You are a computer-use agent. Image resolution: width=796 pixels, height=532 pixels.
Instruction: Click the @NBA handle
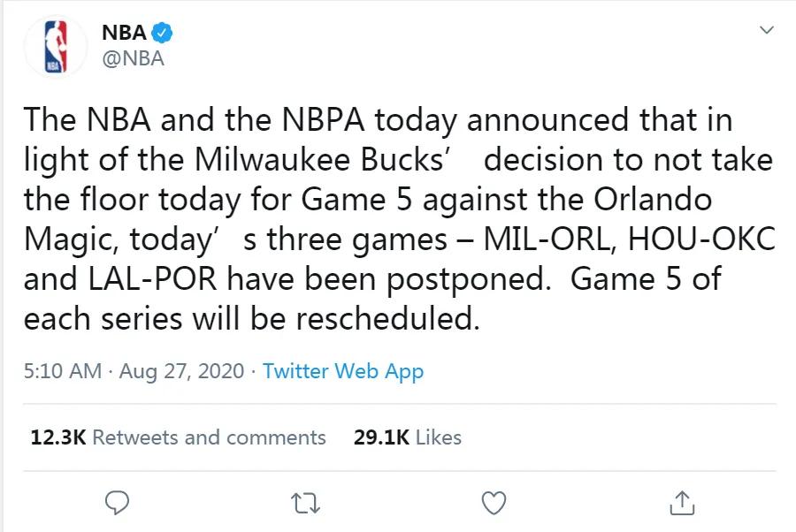[134, 59]
